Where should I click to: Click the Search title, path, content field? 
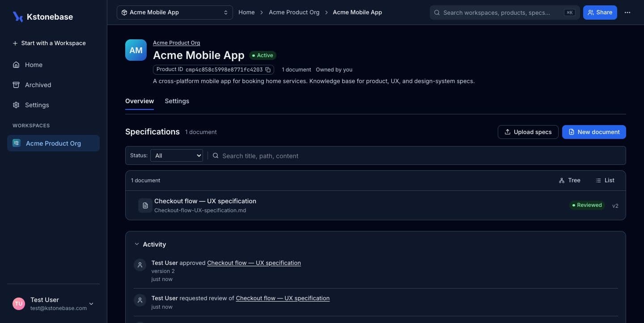(416, 155)
